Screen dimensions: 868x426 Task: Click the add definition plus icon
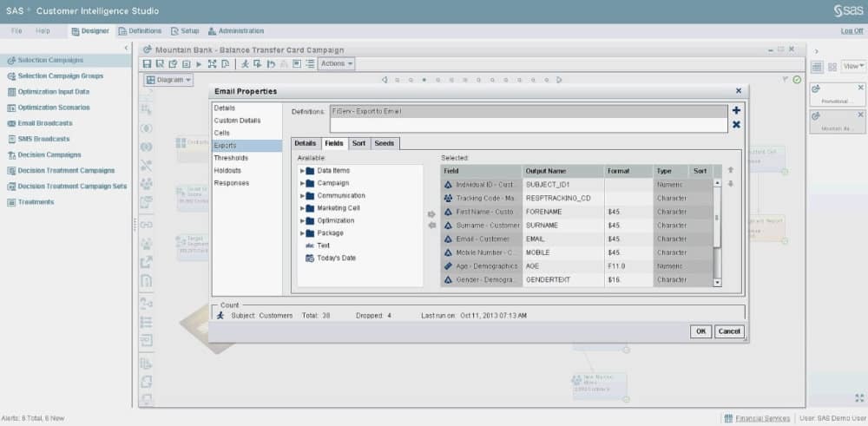pos(736,111)
